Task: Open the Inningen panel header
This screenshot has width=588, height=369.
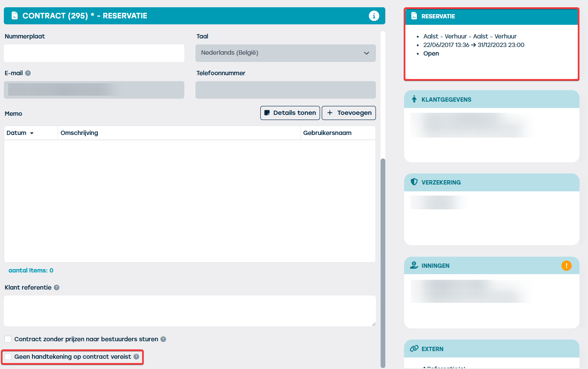Action: (x=492, y=266)
